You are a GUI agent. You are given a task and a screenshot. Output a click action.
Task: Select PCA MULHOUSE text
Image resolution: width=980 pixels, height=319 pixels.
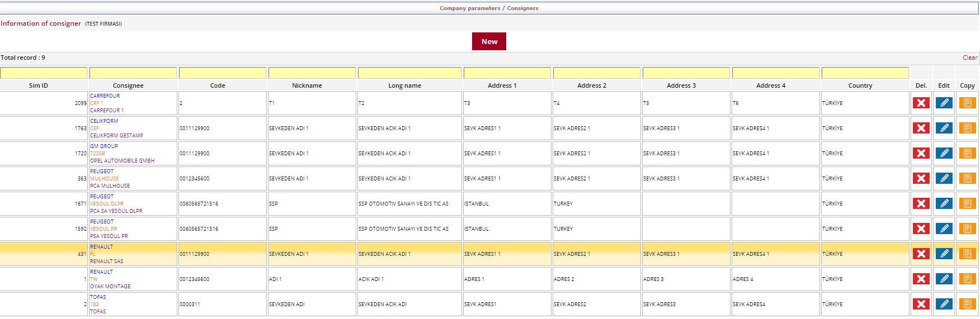(x=110, y=185)
